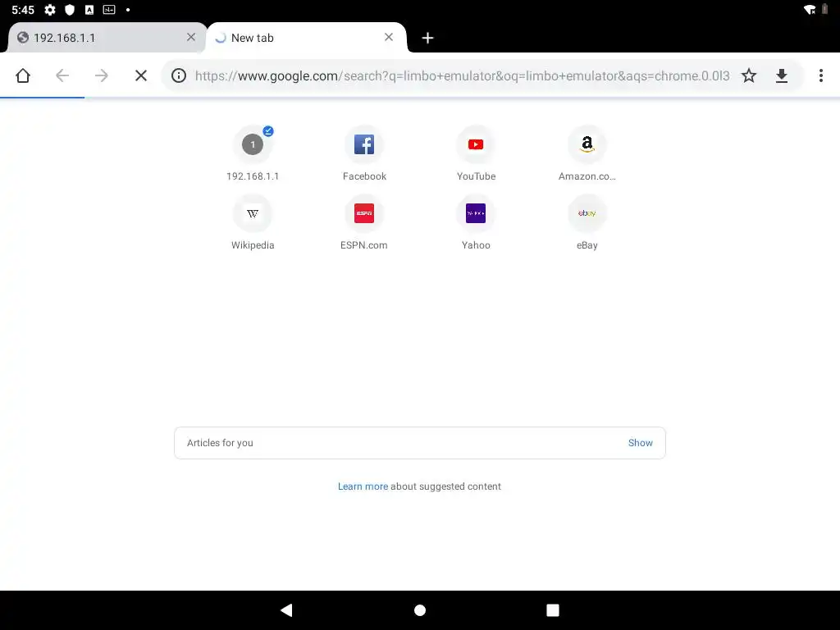Screen dimensions: 840x630
Task: Open the YouTube shortcut tile
Action: tap(476, 153)
